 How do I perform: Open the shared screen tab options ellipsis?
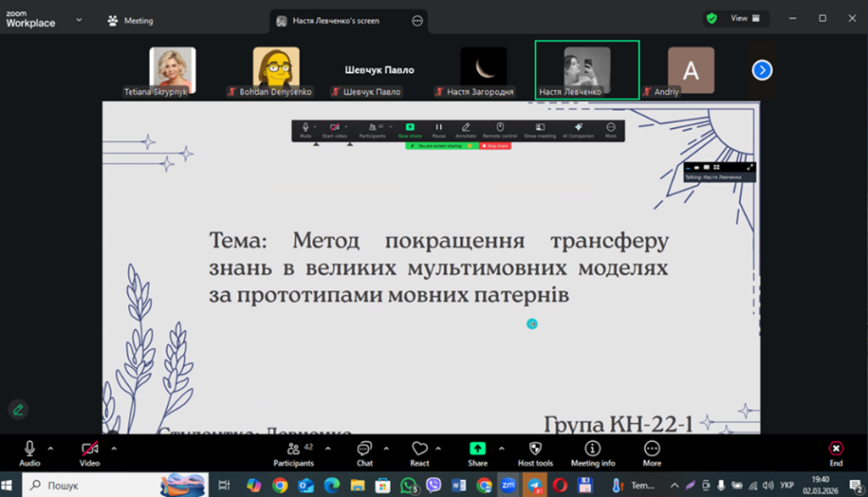417,21
